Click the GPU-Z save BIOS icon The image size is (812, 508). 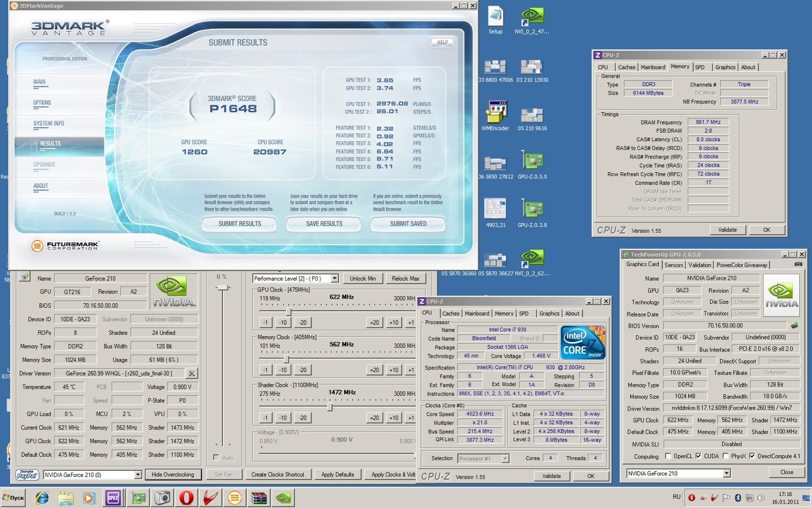794,326
